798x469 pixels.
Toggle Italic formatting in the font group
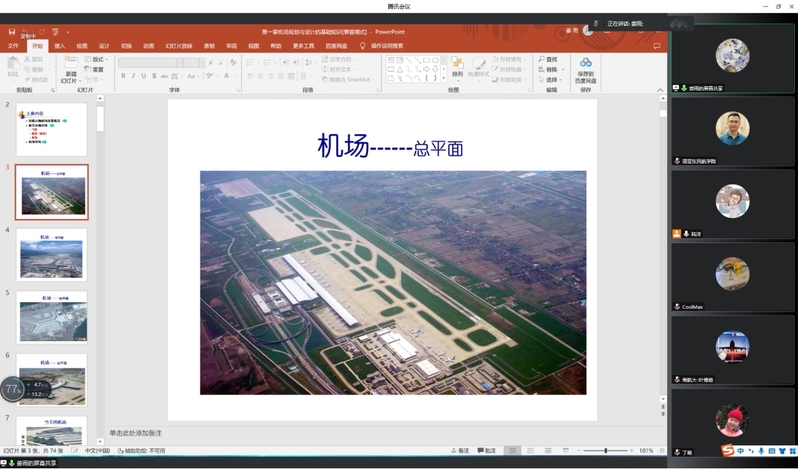pos(134,76)
